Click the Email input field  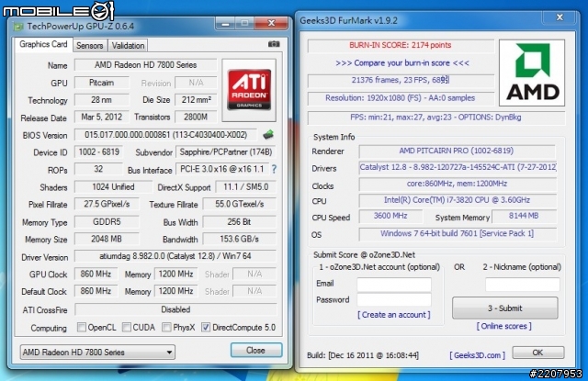coord(394,285)
